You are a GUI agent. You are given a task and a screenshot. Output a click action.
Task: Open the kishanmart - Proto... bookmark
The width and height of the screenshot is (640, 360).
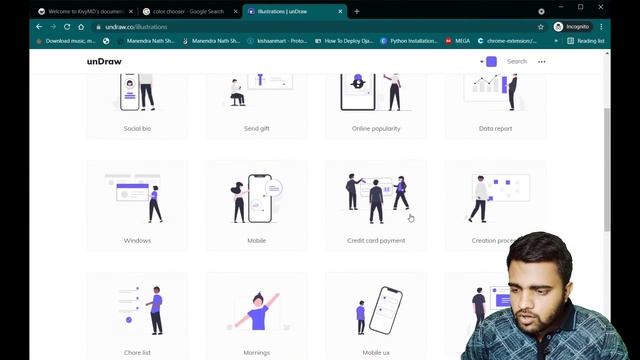[x=278, y=41]
